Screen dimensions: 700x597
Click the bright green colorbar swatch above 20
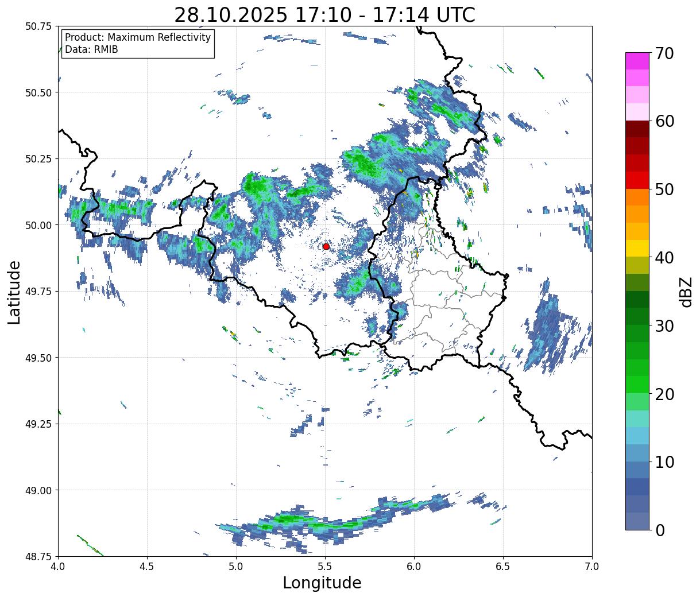637,385
